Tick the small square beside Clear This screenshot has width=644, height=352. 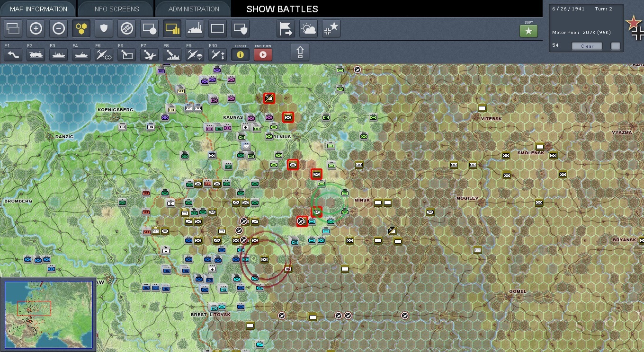pyautogui.click(x=616, y=46)
